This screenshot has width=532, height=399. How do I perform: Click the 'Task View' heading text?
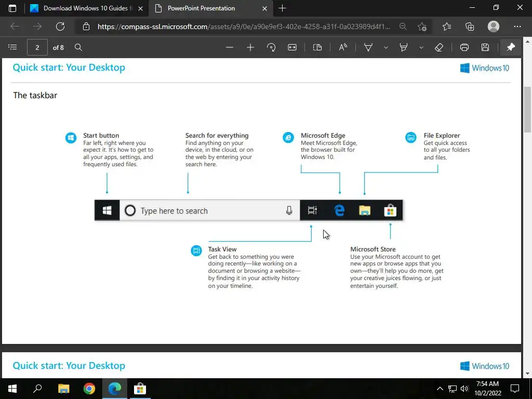222,249
